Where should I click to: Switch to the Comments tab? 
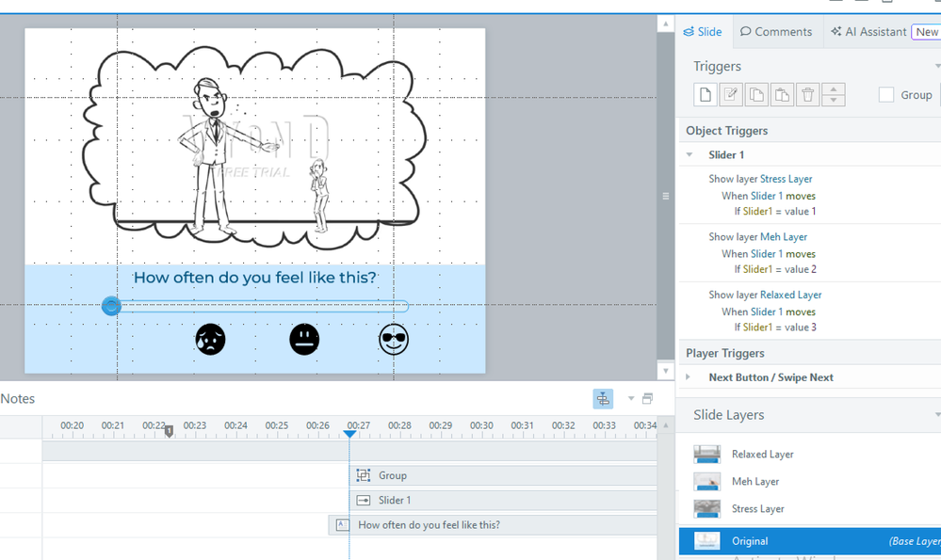[776, 31]
